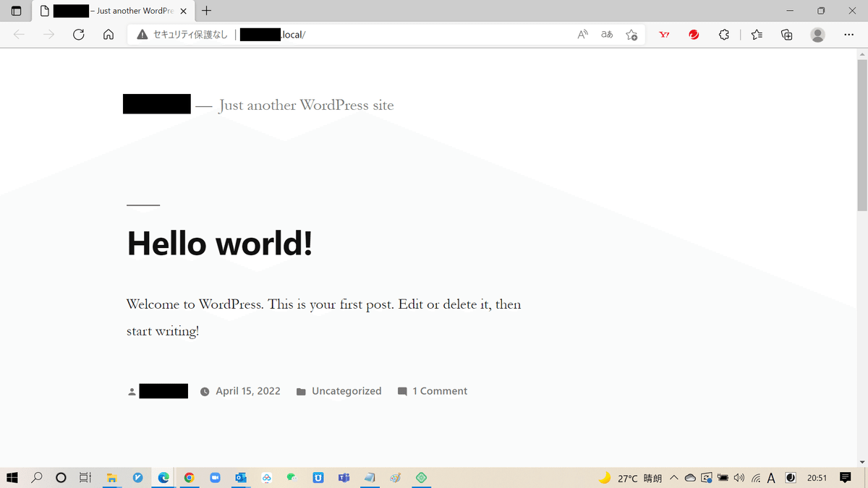Toggle the IME input mode A indicator
868x488 pixels.
click(x=772, y=478)
